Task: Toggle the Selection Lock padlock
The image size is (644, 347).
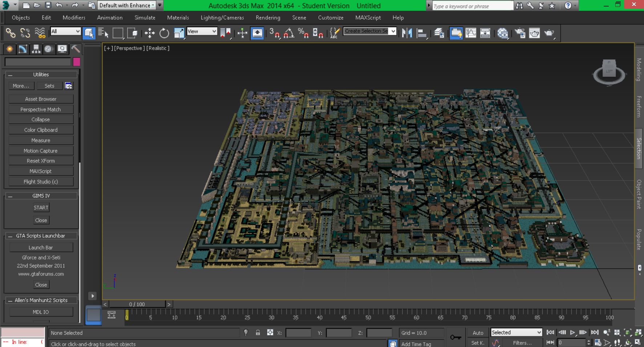Action: (258, 332)
